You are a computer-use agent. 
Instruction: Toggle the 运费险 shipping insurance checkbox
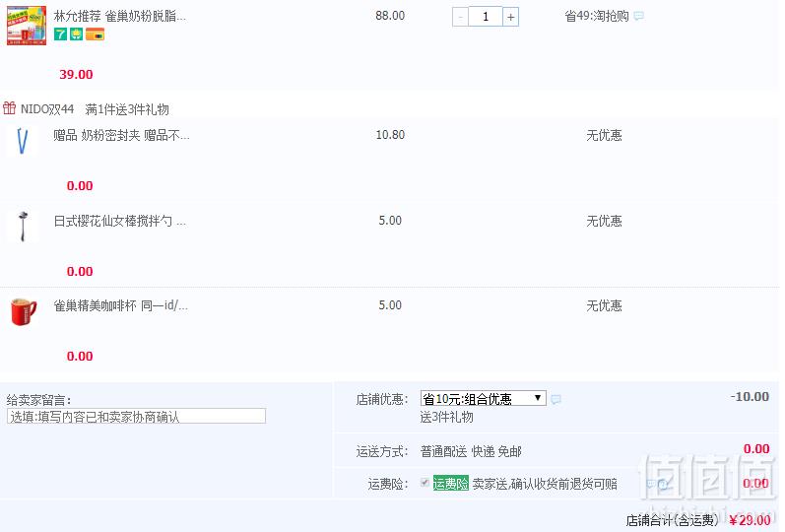(x=425, y=483)
